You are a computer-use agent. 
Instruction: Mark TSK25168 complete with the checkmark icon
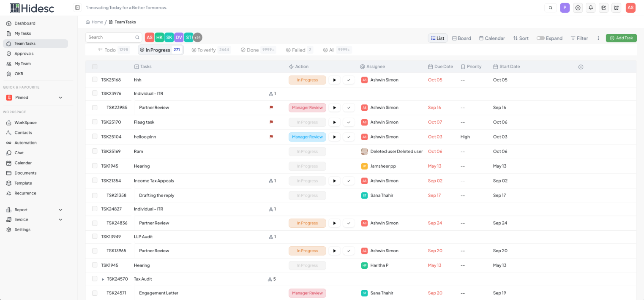pyautogui.click(x=349, y=80)
